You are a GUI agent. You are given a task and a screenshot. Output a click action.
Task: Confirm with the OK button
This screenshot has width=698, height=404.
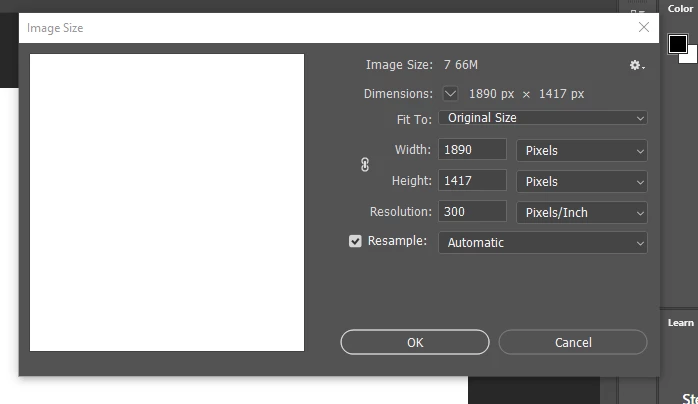click(x=415, y=342)
